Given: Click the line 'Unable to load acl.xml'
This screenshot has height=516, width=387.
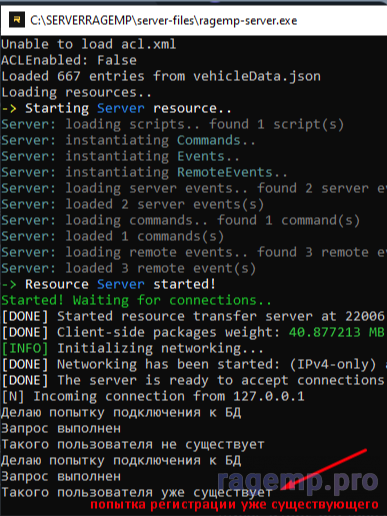Looking at the screenshot, I should pyautogui.click(x=89, y=44).
